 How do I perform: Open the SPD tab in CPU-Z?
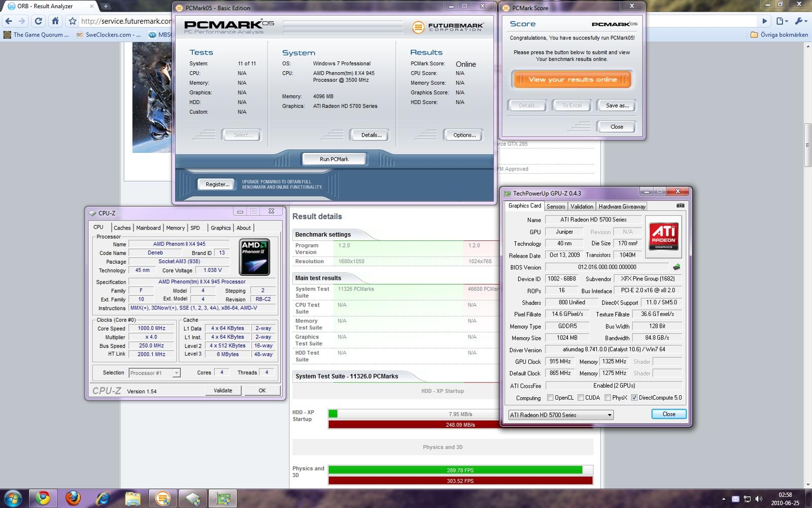click(195, 228)
